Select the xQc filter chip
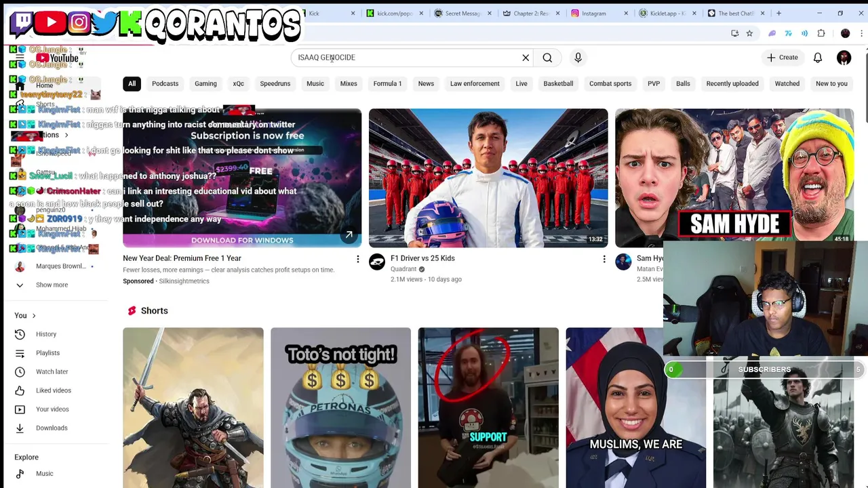Viewport: 868px width, 488px height. click(239, 83)
